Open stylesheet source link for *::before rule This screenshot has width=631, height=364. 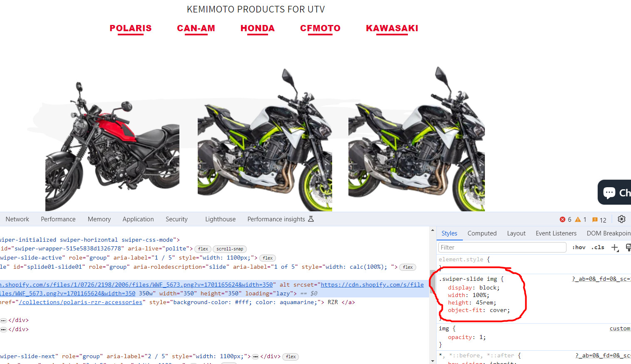tap(603, 356)
